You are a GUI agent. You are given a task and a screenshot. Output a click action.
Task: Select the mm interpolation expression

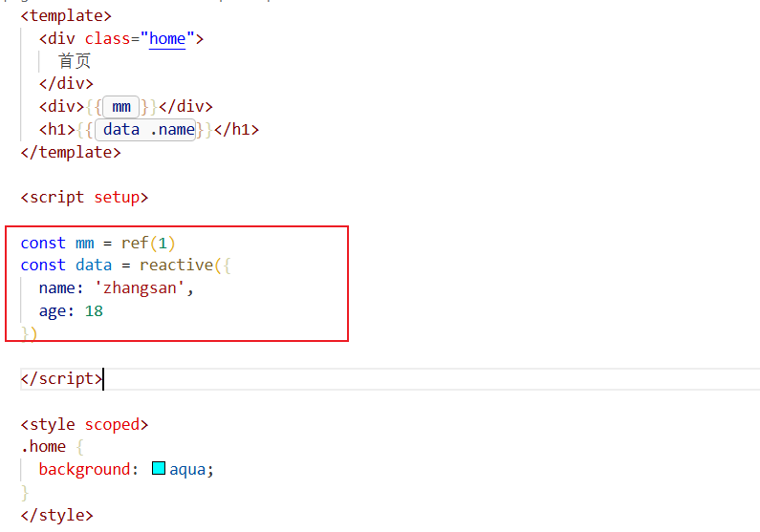click(121, 107)
